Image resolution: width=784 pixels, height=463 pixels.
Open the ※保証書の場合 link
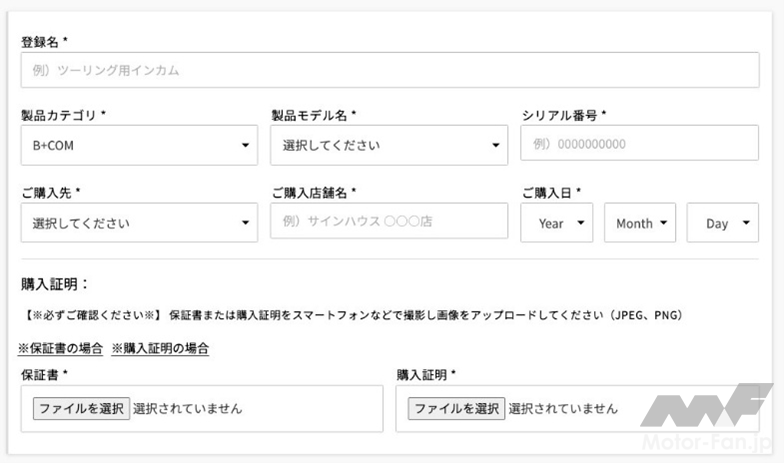click(x=60, y=348)
